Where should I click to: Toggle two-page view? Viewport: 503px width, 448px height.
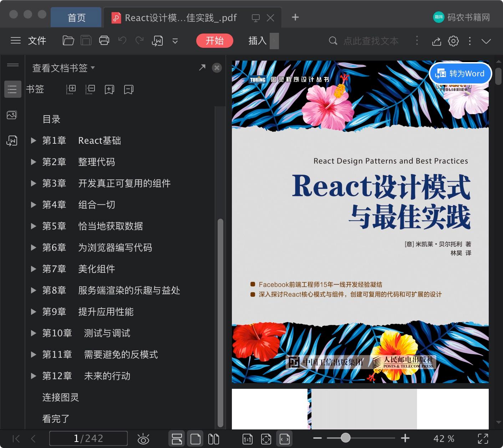(x=214, y=439)
